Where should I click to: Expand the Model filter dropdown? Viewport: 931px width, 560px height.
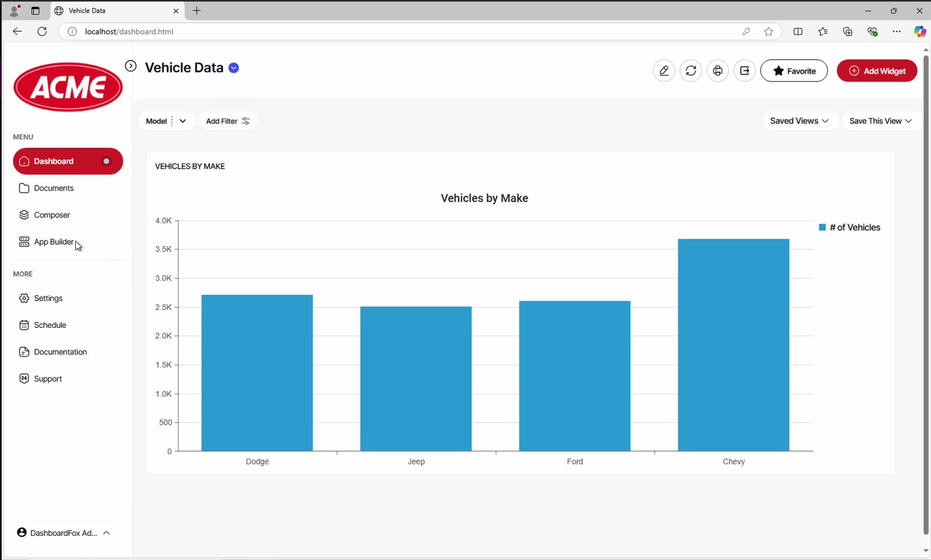183,121
